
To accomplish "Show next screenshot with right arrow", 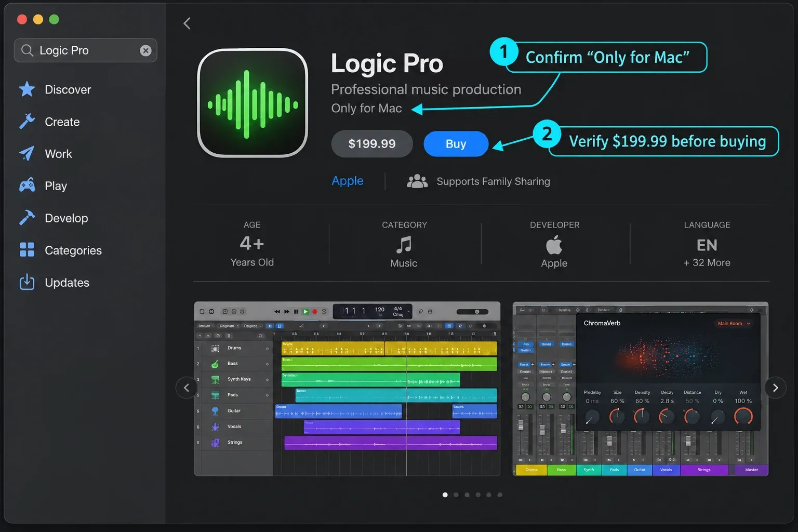I will coord(775,388).
